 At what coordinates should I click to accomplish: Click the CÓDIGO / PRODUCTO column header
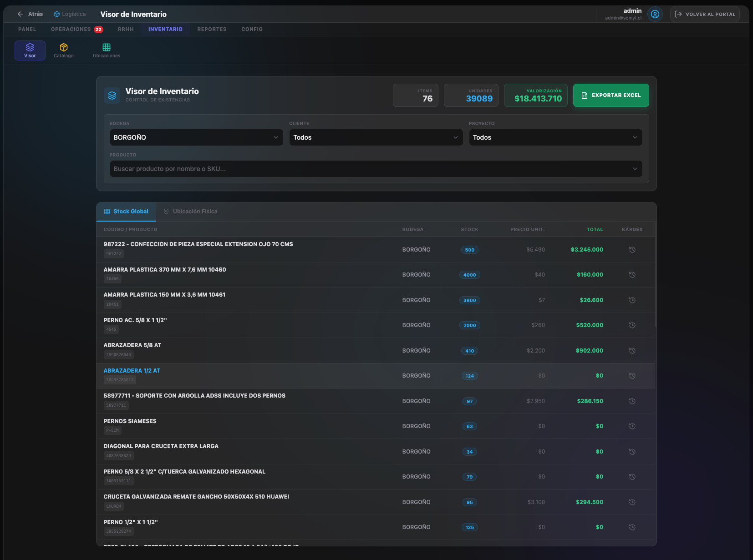[130, 230]
